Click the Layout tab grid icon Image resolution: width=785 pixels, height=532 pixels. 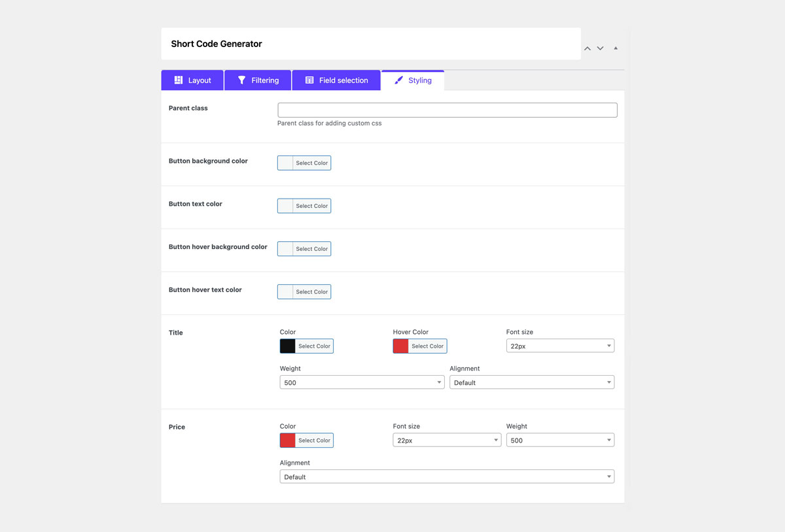[178, 80]
